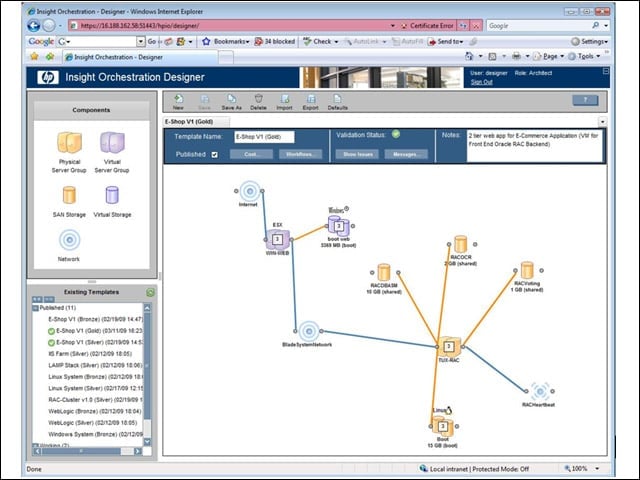Click the Save As toolbar icon
Viewport: 640px width, 480px height.
click(x=231, y=102)
